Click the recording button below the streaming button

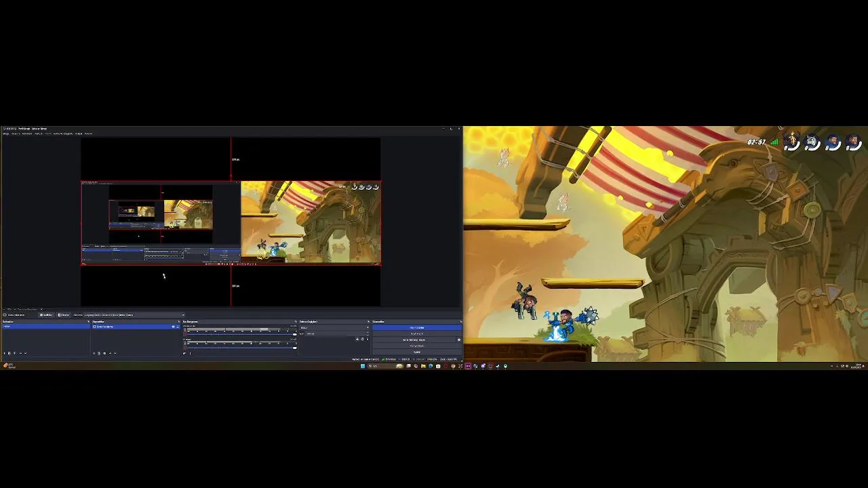(x=416, y=333)
